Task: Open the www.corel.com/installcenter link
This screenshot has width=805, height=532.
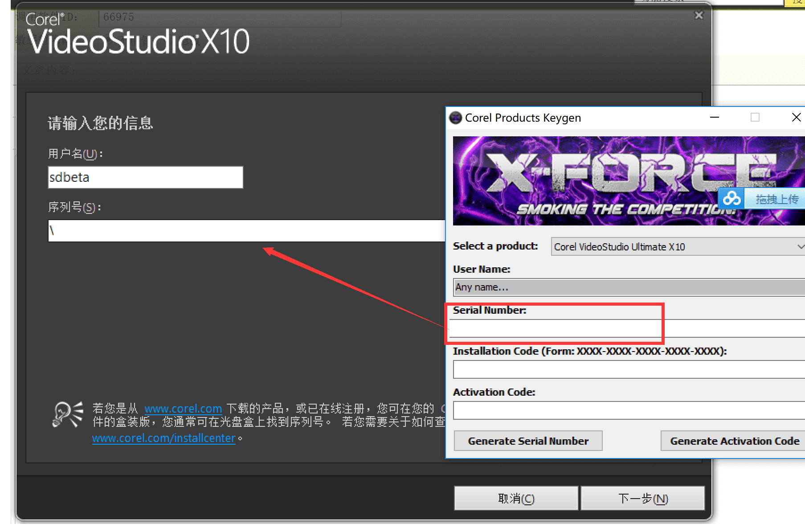Action: coord(163,438)
